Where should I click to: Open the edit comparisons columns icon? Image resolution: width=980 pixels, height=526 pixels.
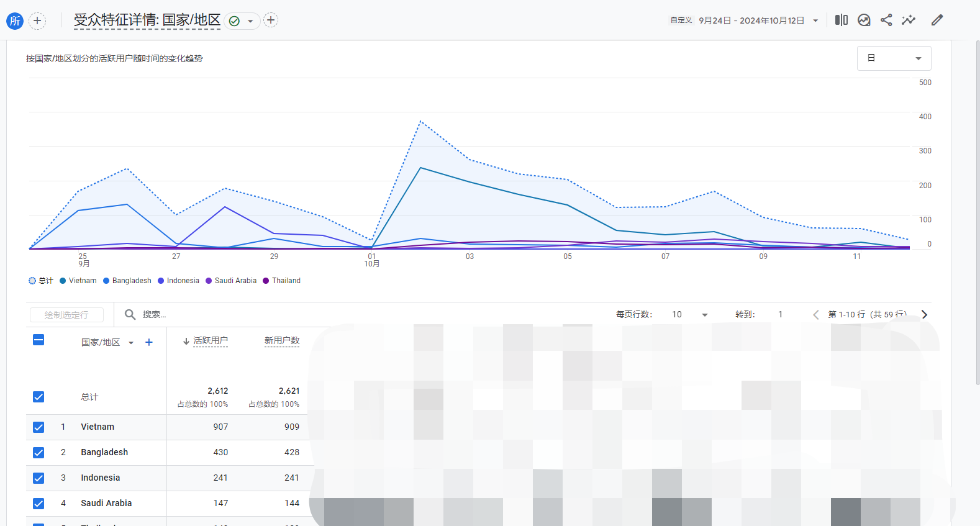842,20
